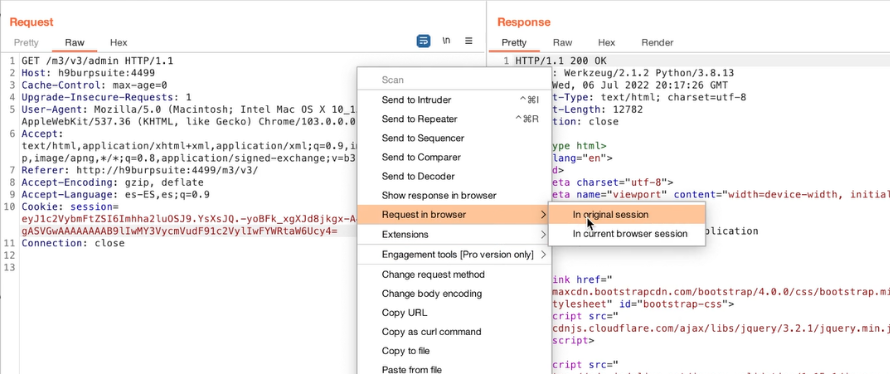This screenshot has width=890, height=374.
Task: Open the Render tab in Response
Action: [x=657, y=43]
